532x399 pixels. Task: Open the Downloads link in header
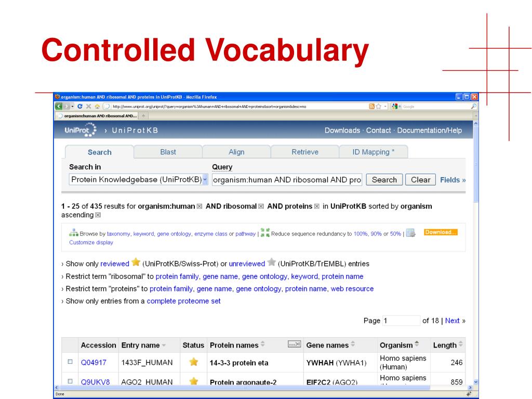point(342,130)
